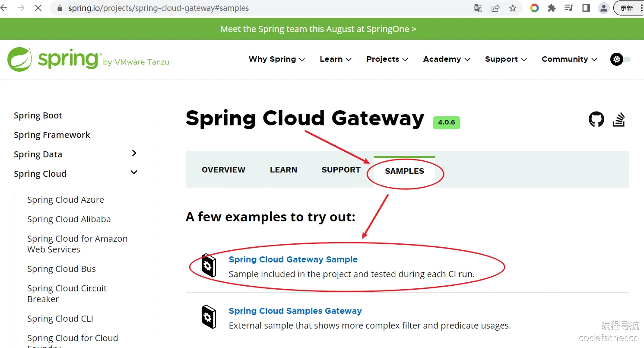Click the Spring Cloud Samples Gateway book icon
This screenshot has height=348, width=644.
(x=209, y=317)
